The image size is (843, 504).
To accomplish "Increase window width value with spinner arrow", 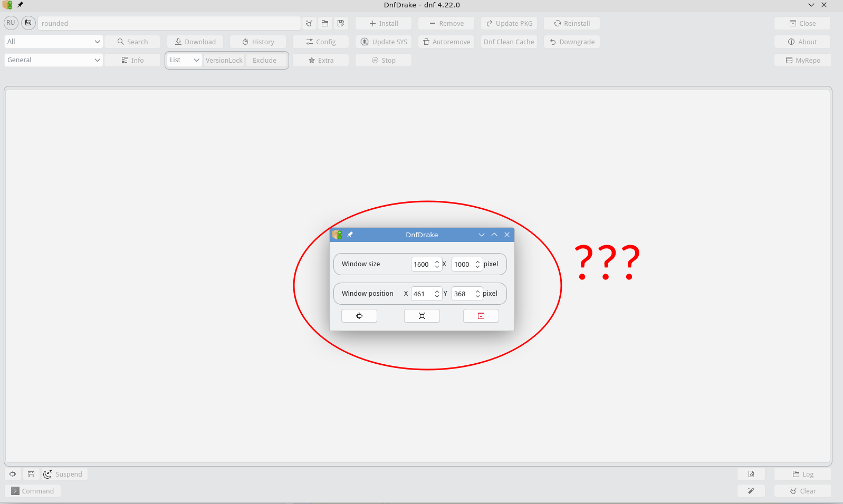I will (437, 262).
